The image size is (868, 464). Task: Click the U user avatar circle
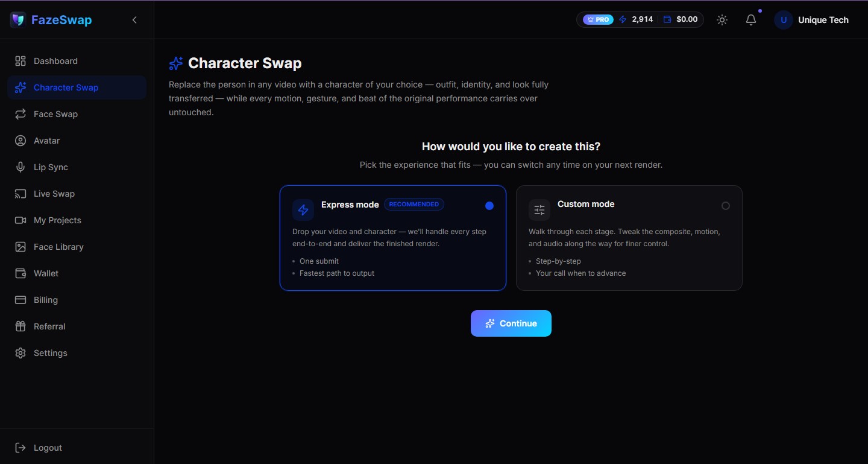tap(784, 20)
